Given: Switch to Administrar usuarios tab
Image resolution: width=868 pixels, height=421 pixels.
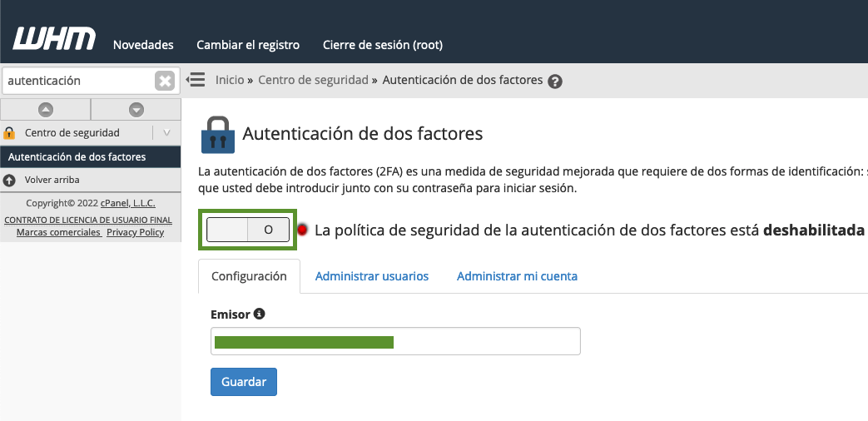Looking at the screenshot, I should pyautogui.click(x=372, y=276).
